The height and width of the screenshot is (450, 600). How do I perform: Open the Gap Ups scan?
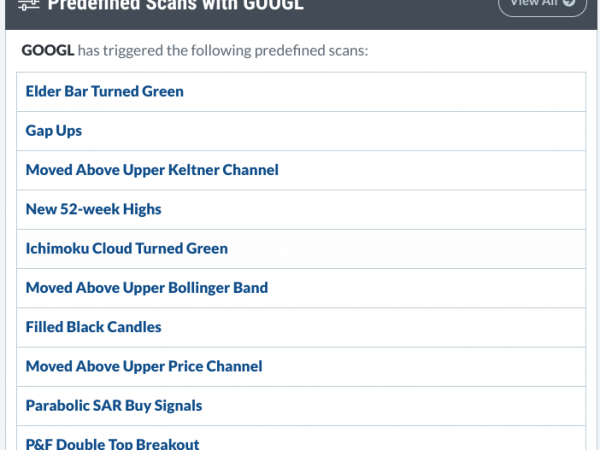pyautogui.click(x=54, y=131)
